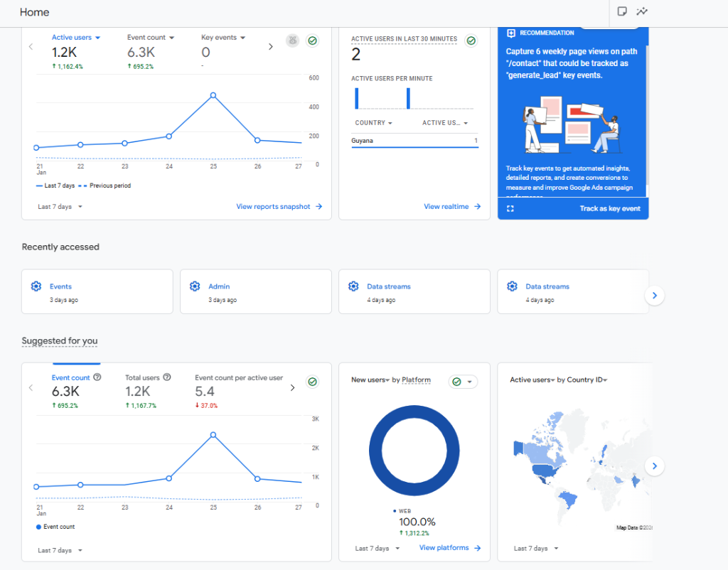Click Previous period legend entry

pos(105,185)
